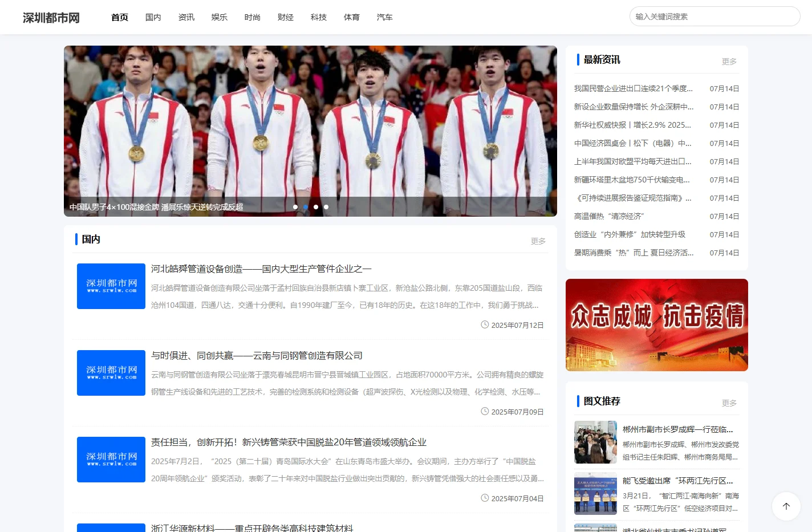Viewport: 812px width, 532px height.
Task: Open the 汽车 navigation item
Action: coord(385,17)
